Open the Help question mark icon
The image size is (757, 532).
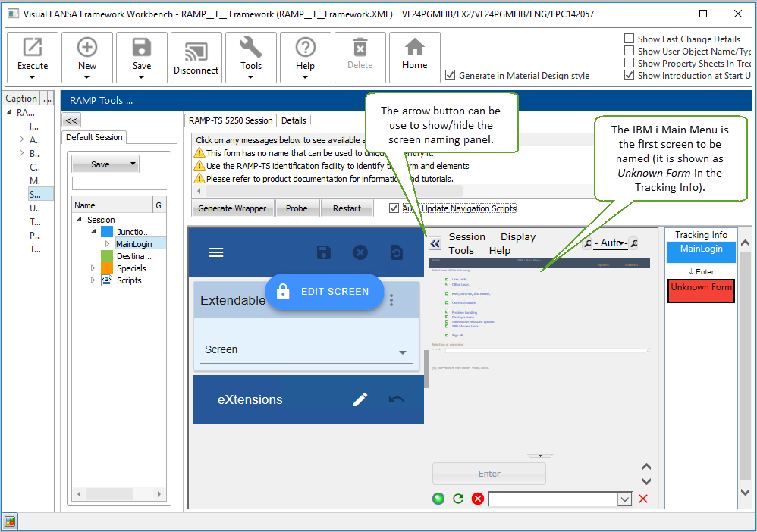click(305, 47)
